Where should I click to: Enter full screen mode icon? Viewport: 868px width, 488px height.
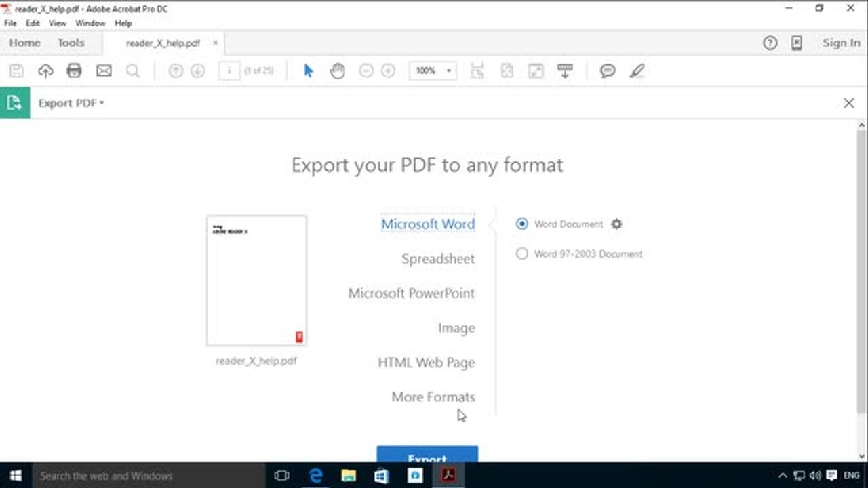click(536, 70)
